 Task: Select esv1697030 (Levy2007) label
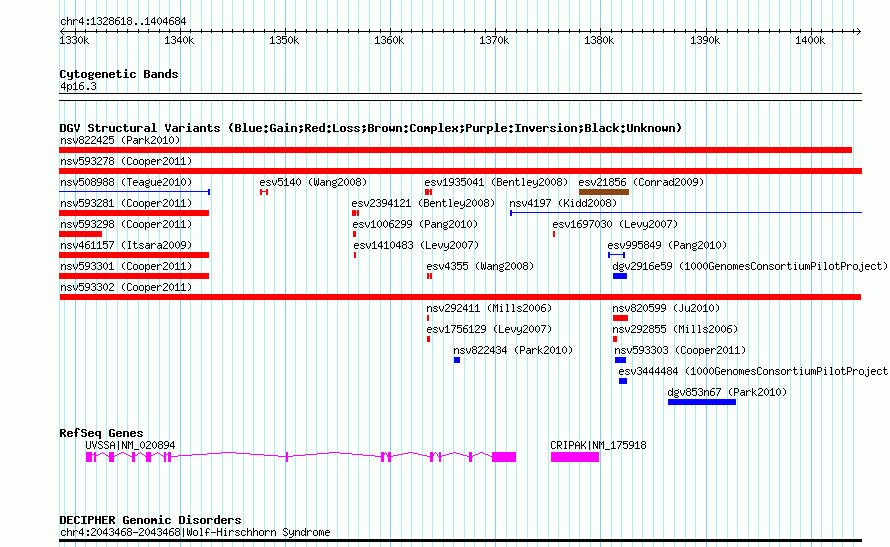615,224
